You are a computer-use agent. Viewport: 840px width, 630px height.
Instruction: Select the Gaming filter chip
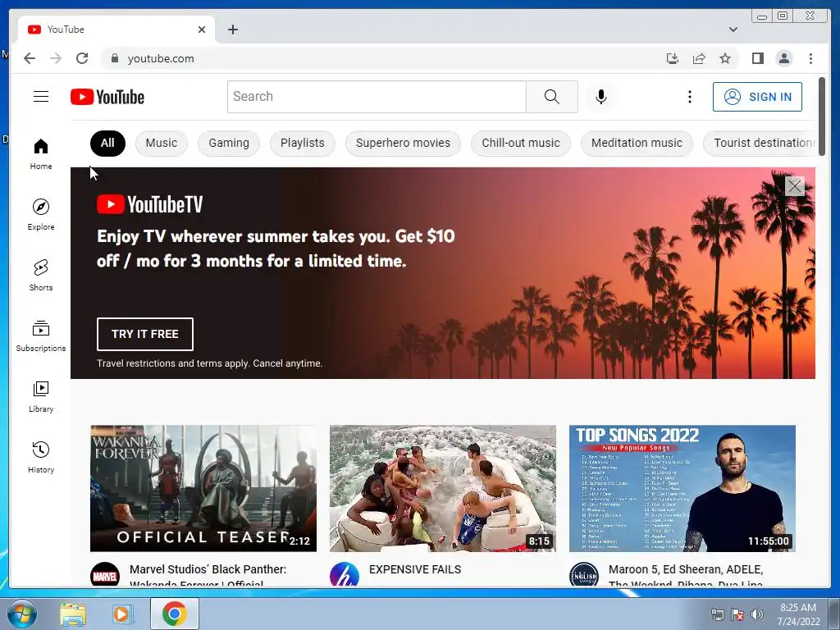pyautogui.click(x=229, y=143)
